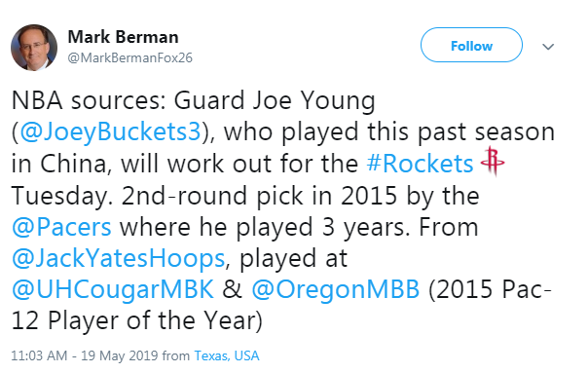This screenshot has height=373, width=588.
Task: Open the Texas, USA location link
Action: click(227, 355)
